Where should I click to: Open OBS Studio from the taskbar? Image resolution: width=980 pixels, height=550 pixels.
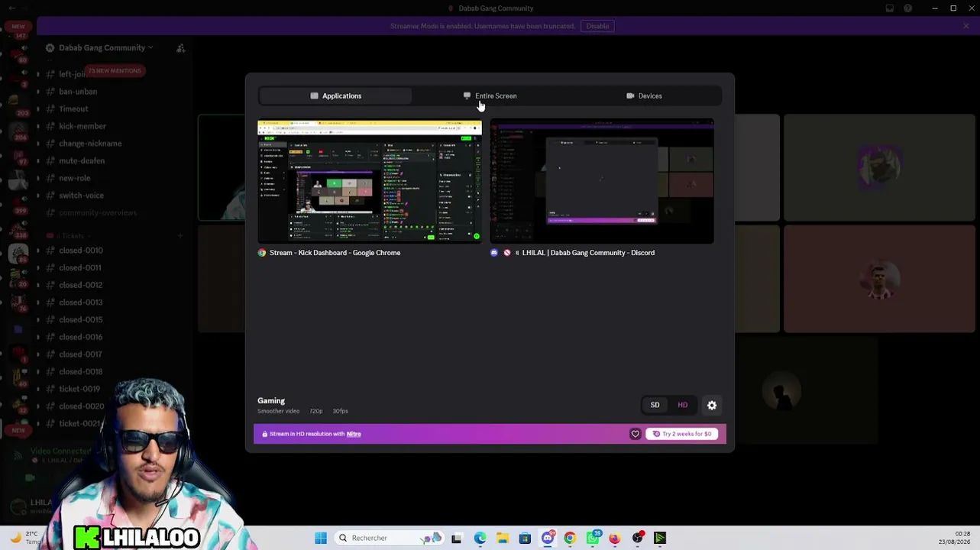click(x=638, y=538)
